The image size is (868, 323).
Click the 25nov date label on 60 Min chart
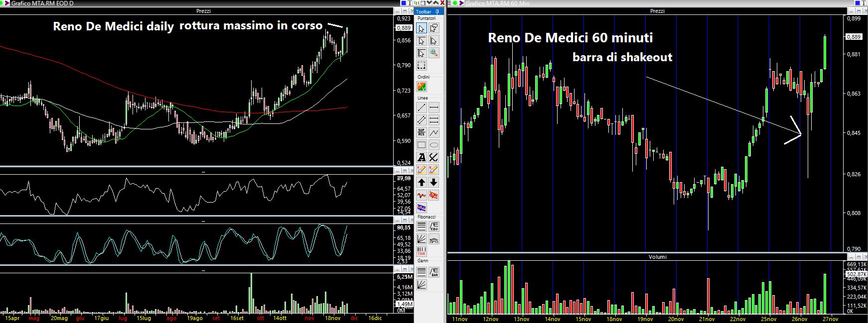click(x=768, y=319)
